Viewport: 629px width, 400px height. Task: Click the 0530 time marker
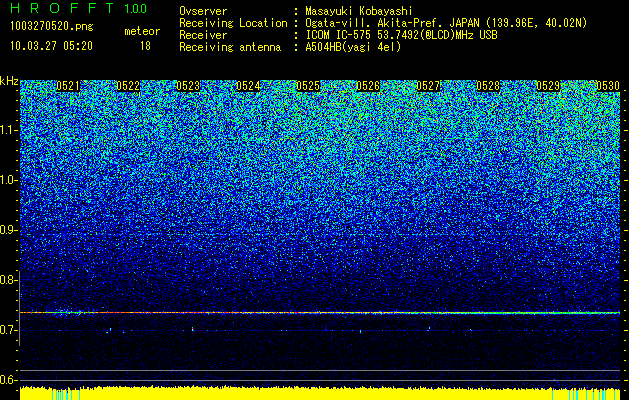click(x=608, y=86)
